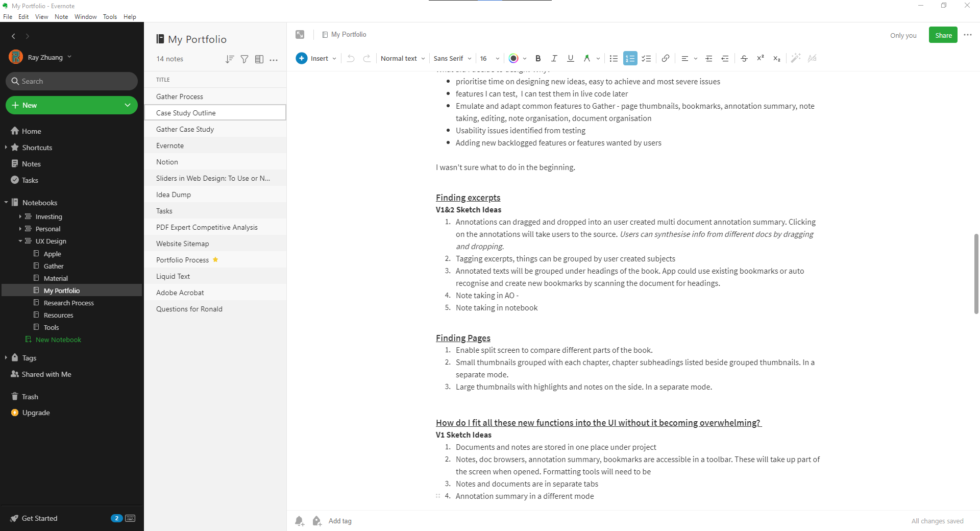
Task: Click the underline icon
Action: click(570, 58)
